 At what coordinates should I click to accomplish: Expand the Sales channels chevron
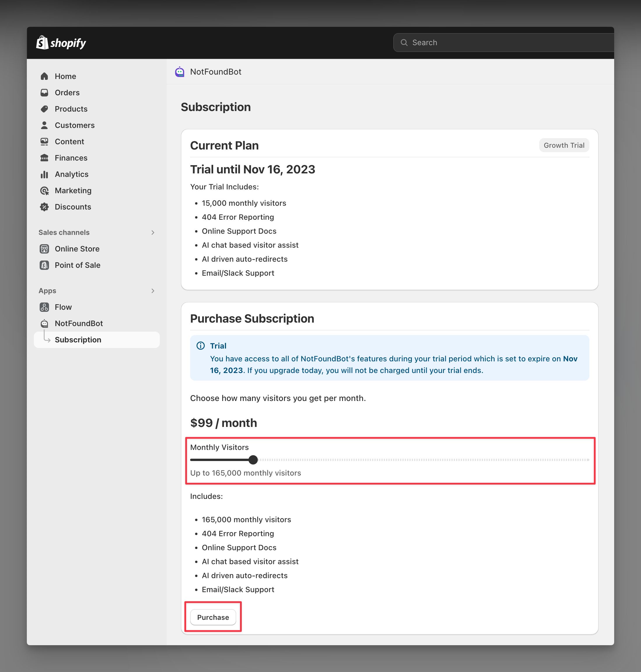pos(153,233)
